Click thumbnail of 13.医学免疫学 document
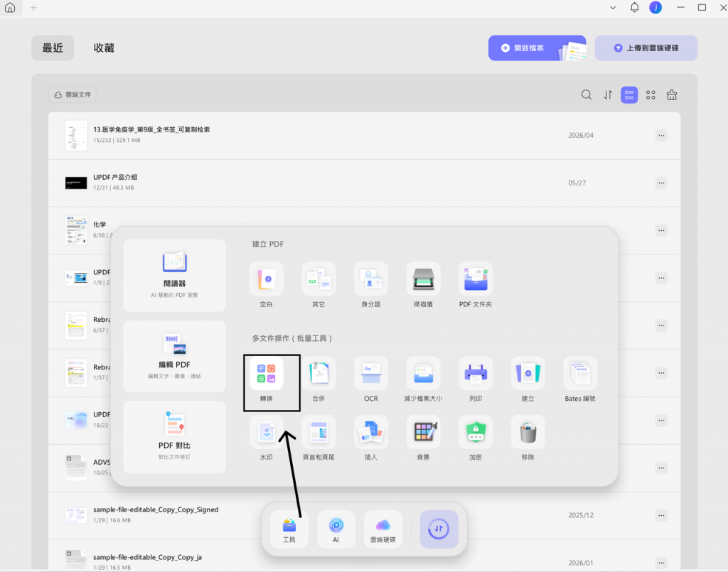 click(76, 136)
